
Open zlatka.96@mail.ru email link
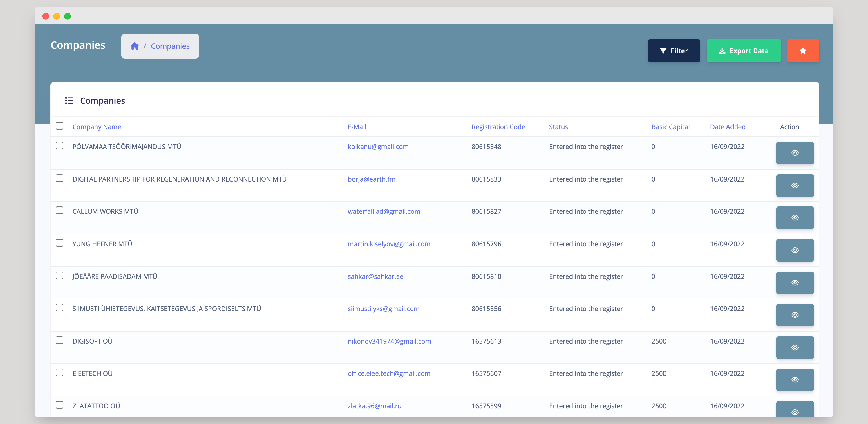[374, 406]
